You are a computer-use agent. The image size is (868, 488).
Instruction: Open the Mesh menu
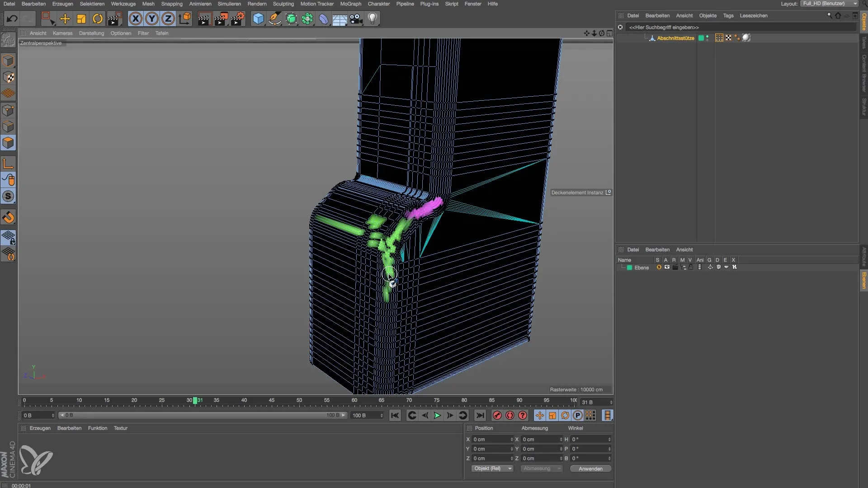(148, 4)
